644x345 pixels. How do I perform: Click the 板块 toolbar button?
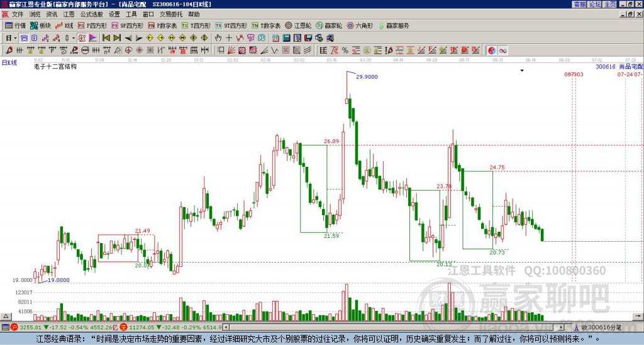pyautogui.click(x=41, y=25)
